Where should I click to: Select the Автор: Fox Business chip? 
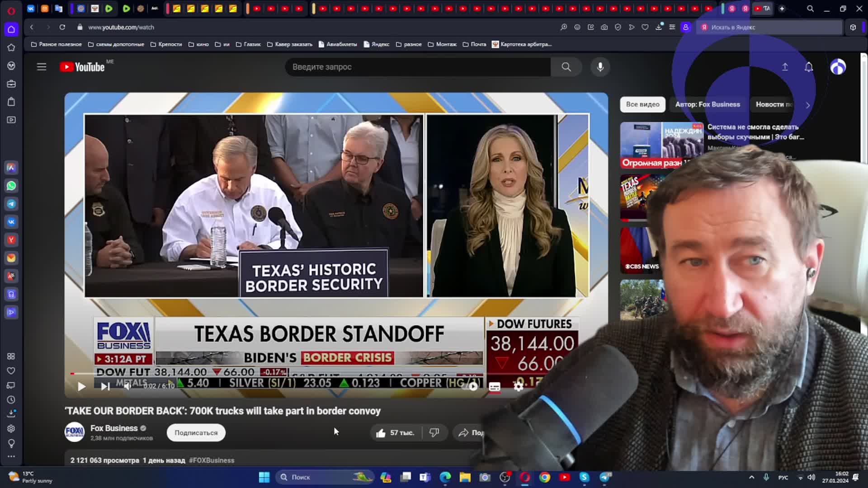pyautogui.click(x=708, y=104)
